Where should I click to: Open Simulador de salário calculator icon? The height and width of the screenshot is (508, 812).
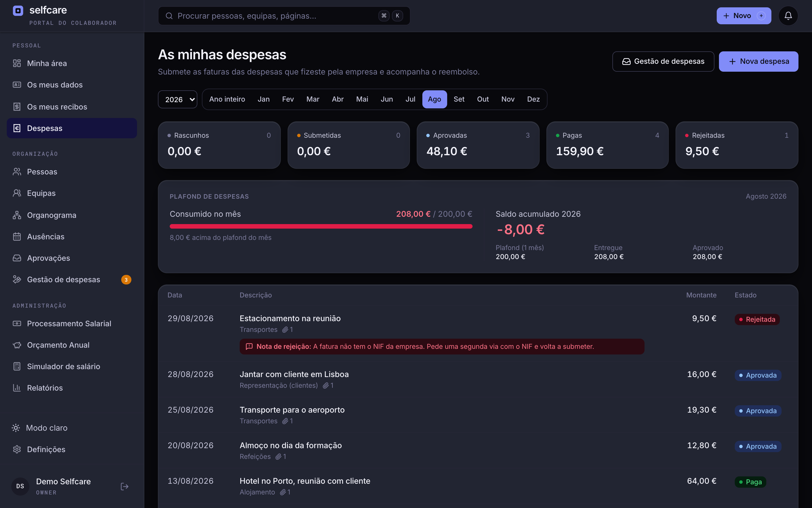pos(17,366)
